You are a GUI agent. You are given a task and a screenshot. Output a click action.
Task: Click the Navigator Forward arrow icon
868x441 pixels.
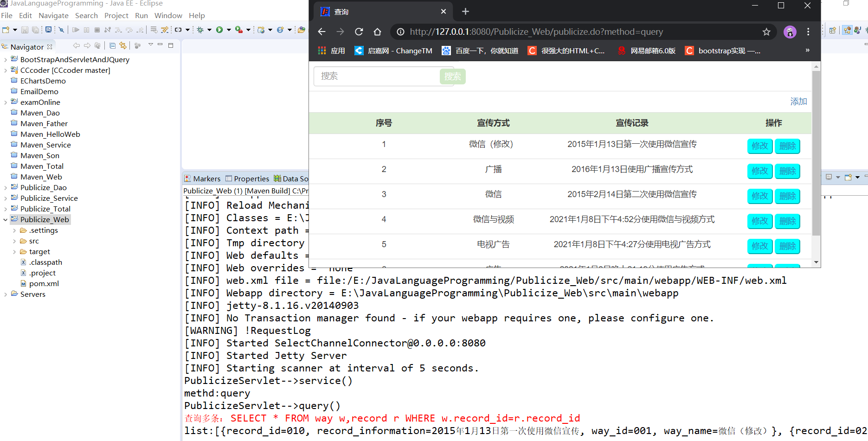87,45
